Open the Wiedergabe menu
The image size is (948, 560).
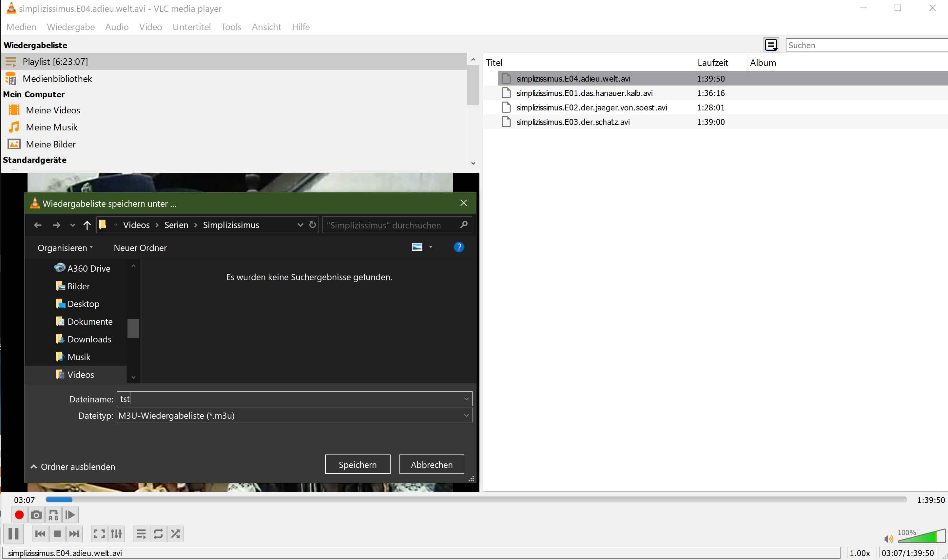(x=70, y=27)
